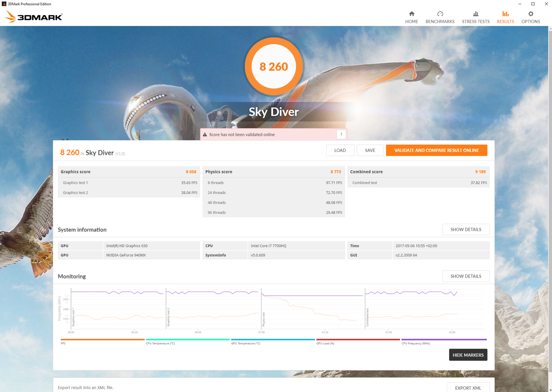Open Stress Tests chart icon

point(476,14)
